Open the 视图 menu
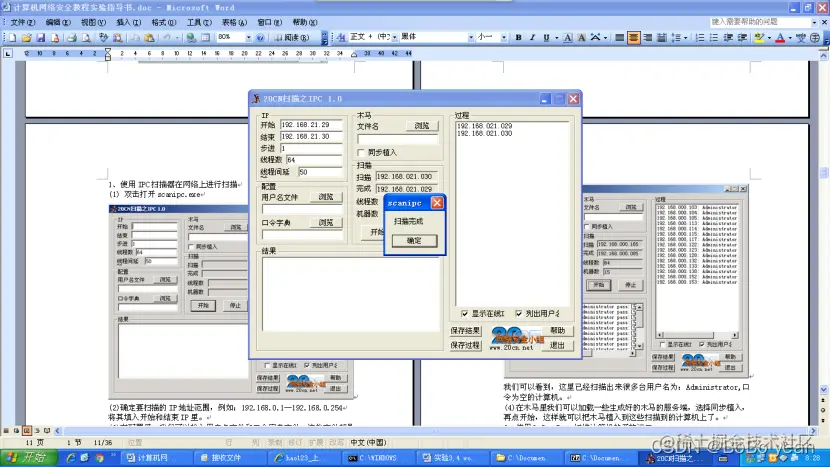 (x=93, y=22)
